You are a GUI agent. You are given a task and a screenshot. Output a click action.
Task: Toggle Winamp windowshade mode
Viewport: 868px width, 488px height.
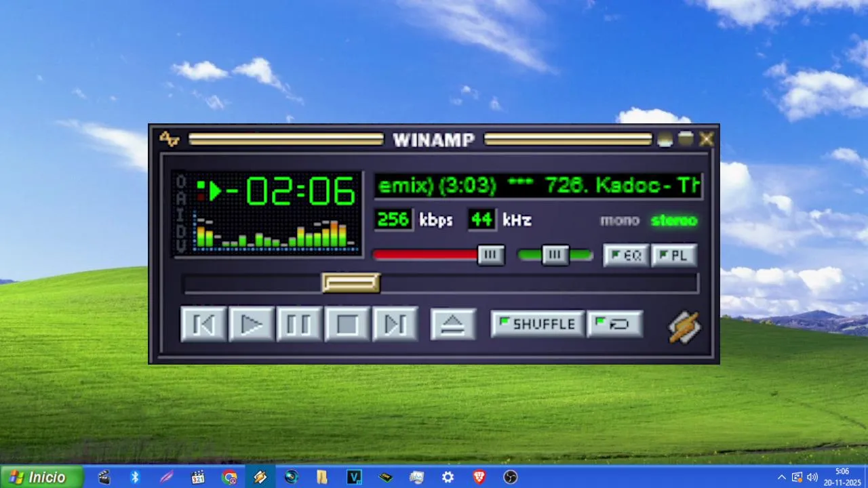click(686, 139)
